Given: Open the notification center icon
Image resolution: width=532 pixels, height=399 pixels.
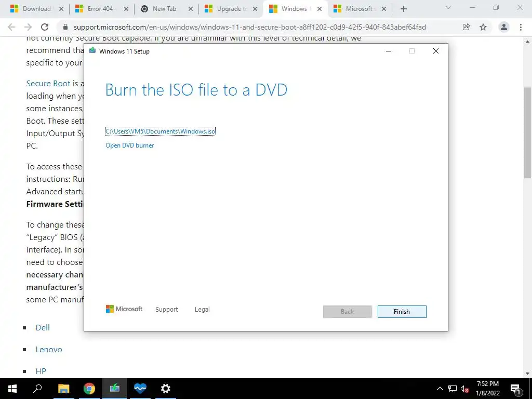Looking at the screenshot, I should (x=515, y=389).
